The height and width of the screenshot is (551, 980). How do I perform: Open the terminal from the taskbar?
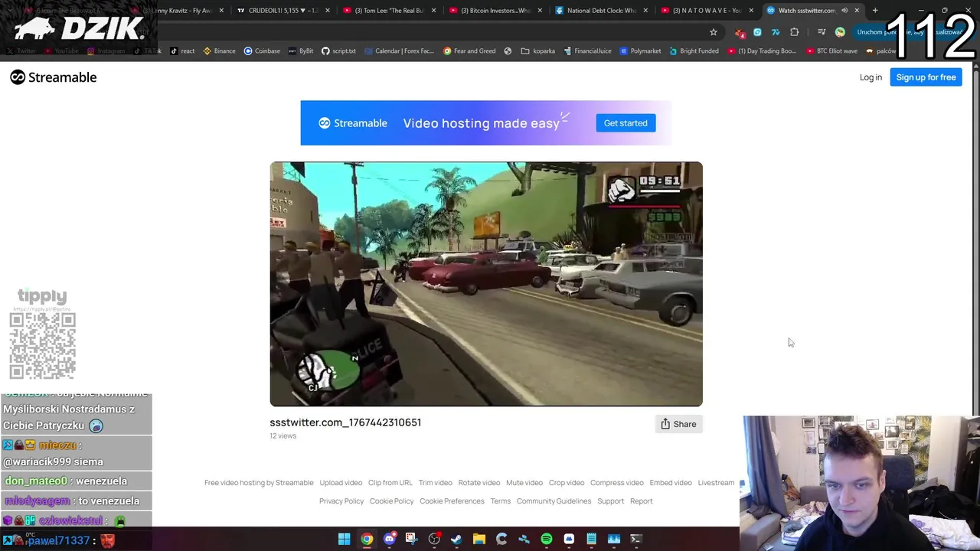point(636,539)
